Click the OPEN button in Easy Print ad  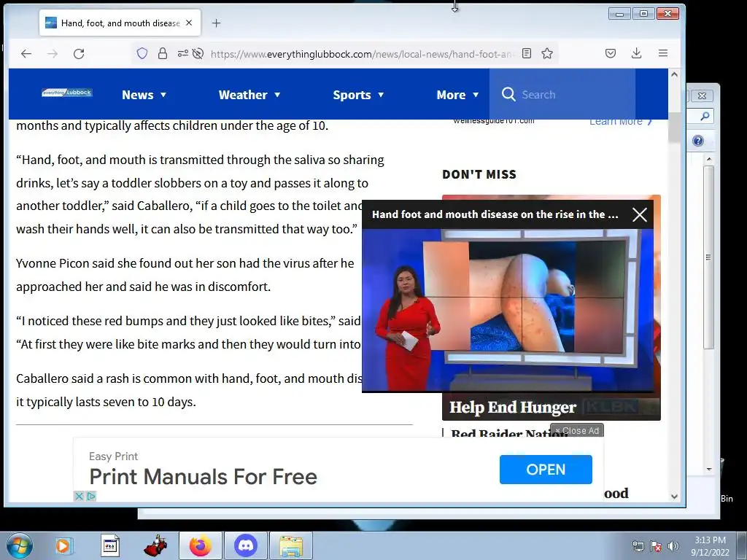(x=546, y=470)
